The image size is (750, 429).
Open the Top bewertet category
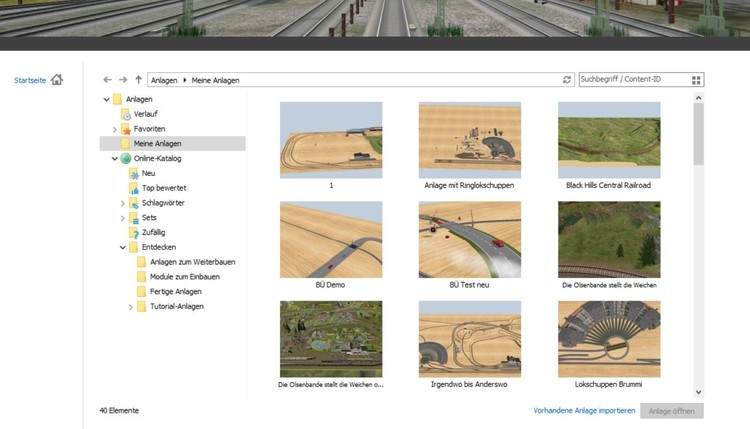tap(163, 188)
